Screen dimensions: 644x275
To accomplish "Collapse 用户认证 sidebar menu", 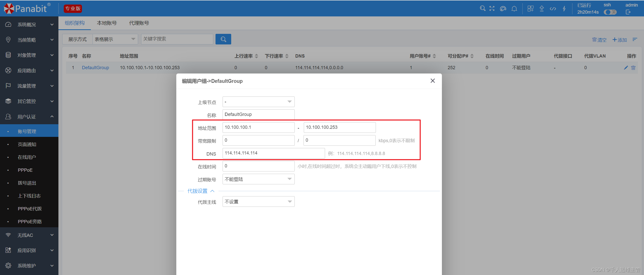I will [29, 117].
